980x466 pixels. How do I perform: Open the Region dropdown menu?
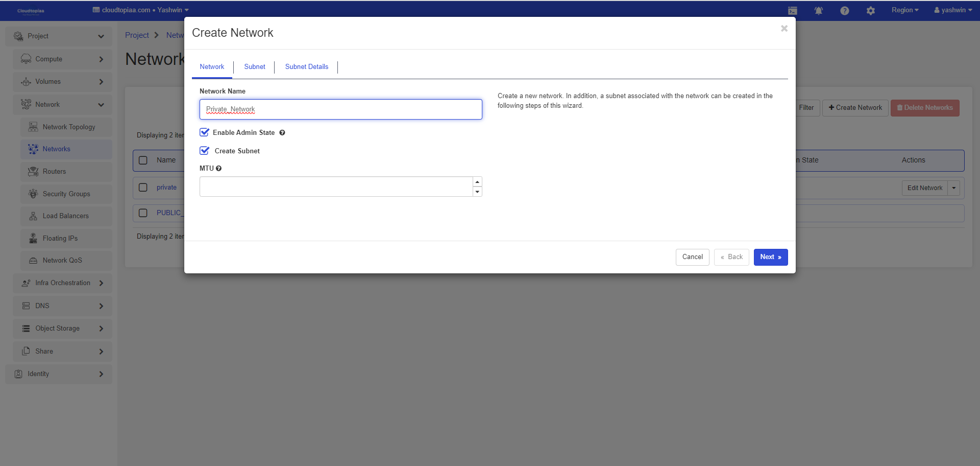904,10
